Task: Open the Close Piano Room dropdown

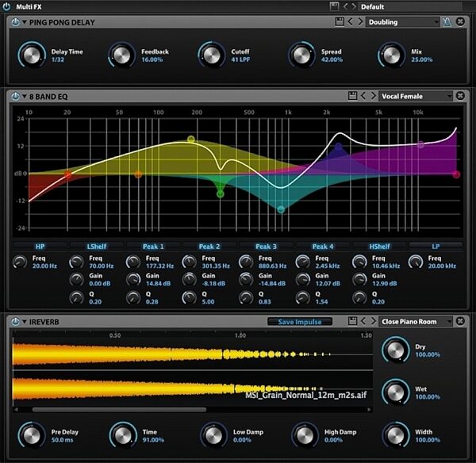Action: [x=416, y=321]
